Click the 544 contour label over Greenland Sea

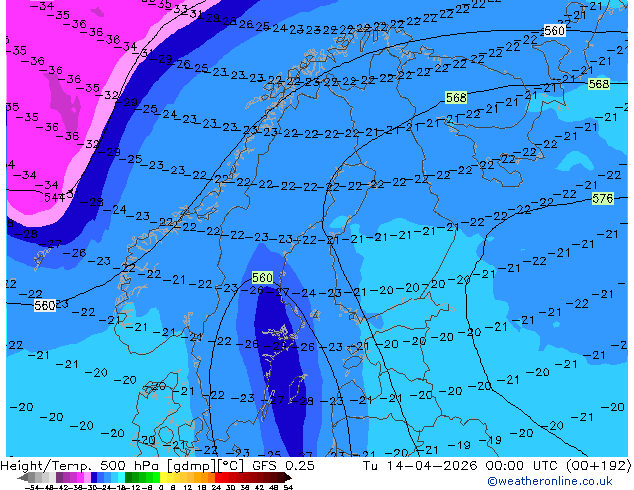point(54,197)
